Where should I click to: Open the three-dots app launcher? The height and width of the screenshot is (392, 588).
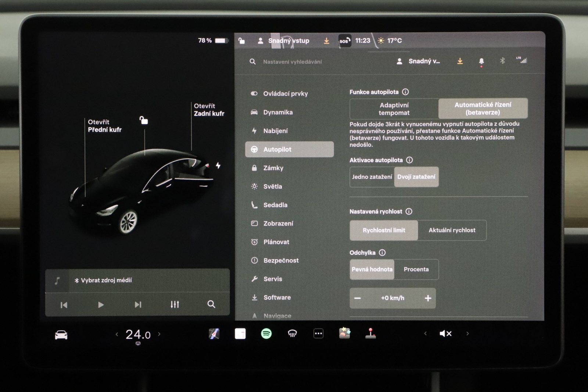coord(318,334)
